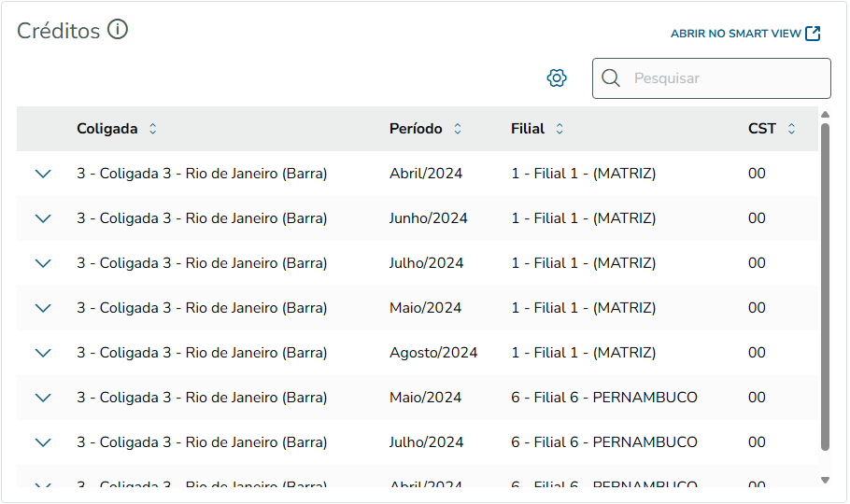The image size is (850, 504).
Task: Expand the Agosto/2024 Filial 1 row
Action: tap(42, 353)
